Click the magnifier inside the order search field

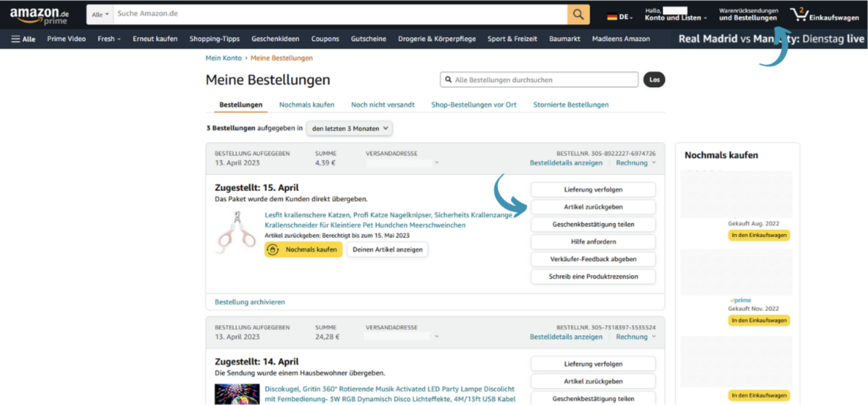click(x=449, y=80)
